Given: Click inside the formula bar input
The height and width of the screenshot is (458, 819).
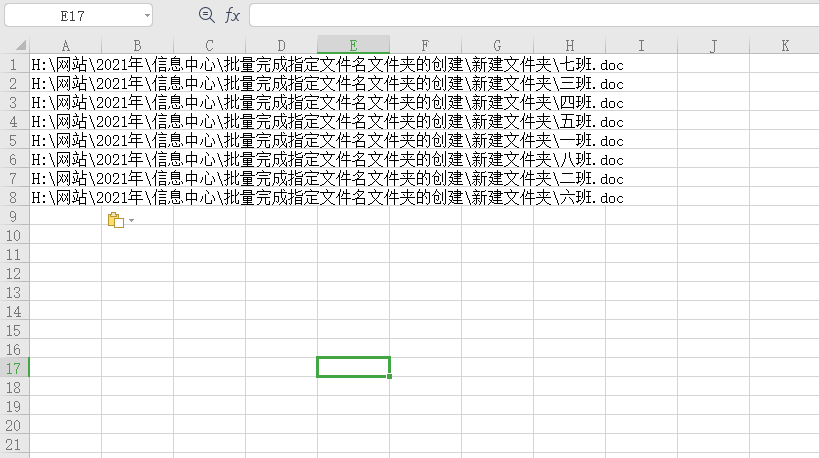Looking at the screenshot, I should (x=530, y=15).
